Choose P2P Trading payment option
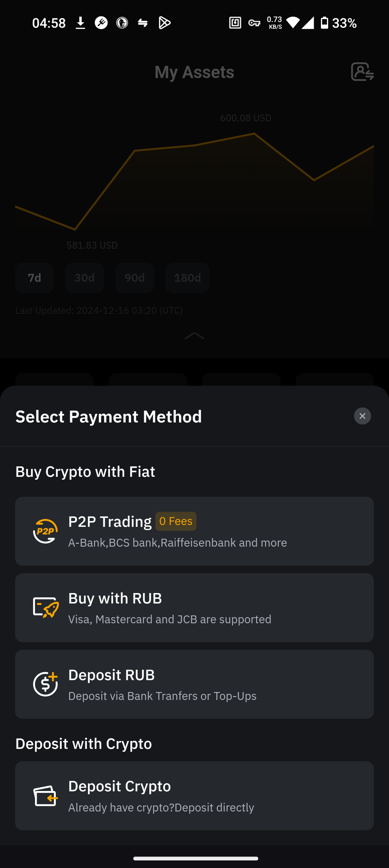Screen dimensions: 389x868 pyautogui.click(x=194, y=531)
